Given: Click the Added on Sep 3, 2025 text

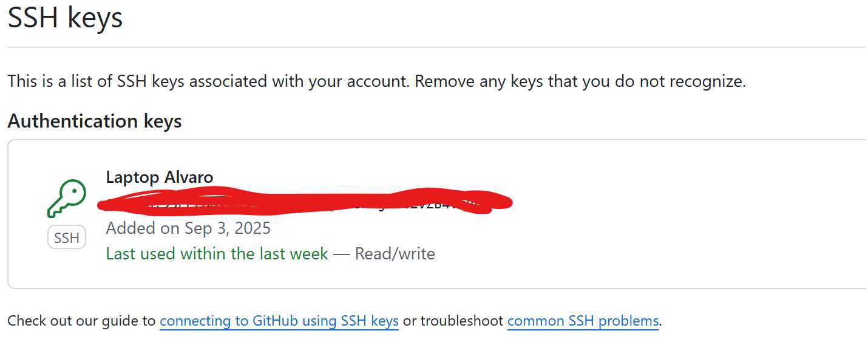Looking at the screenshot, I should [188, 228].
